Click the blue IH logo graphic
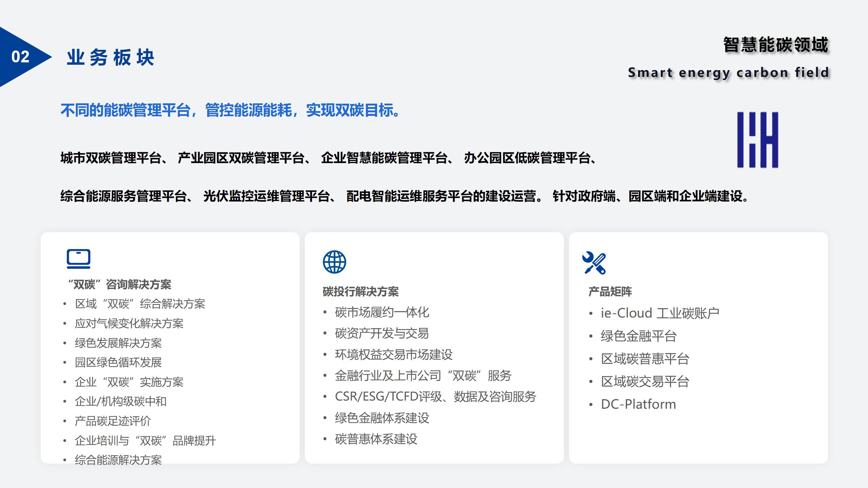This screenshot has width=868, height=488. [757, 140]
